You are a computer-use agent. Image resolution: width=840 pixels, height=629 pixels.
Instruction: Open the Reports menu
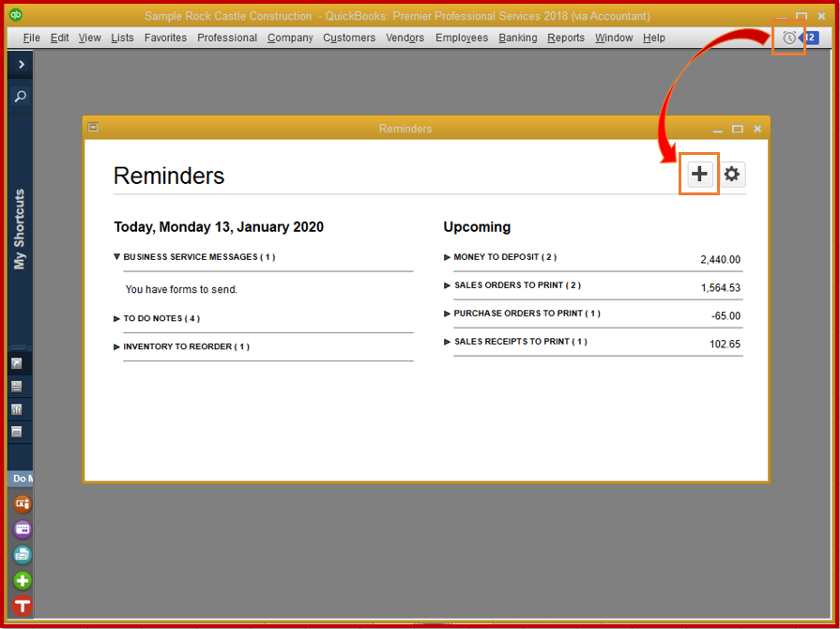(x=566, y=38)
